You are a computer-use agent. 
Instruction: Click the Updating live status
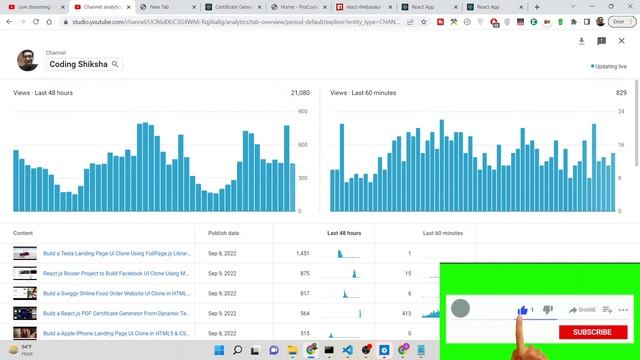coord(609,67)
